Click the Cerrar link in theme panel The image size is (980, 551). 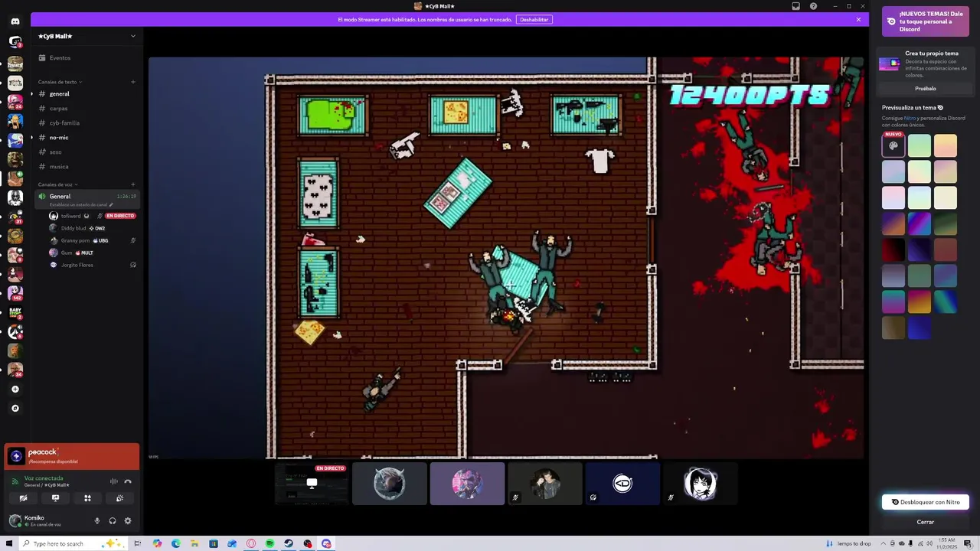click(925, 522)
